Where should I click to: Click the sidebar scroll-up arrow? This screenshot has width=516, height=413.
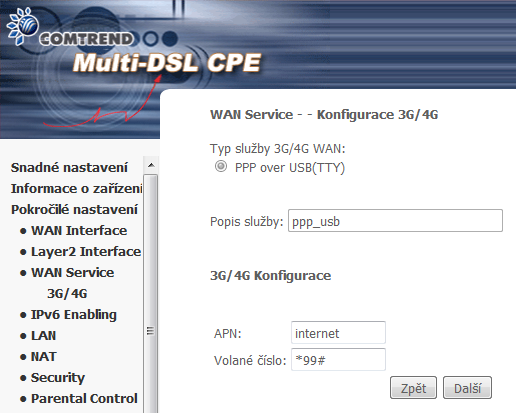click(x=151, y=165)
